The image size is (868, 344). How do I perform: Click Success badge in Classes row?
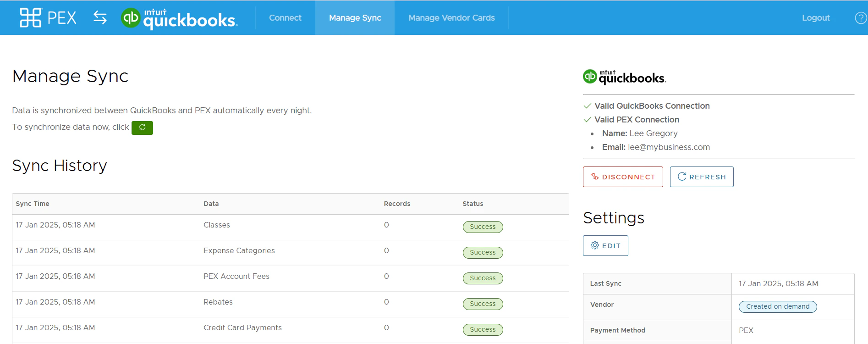[483, 227]
